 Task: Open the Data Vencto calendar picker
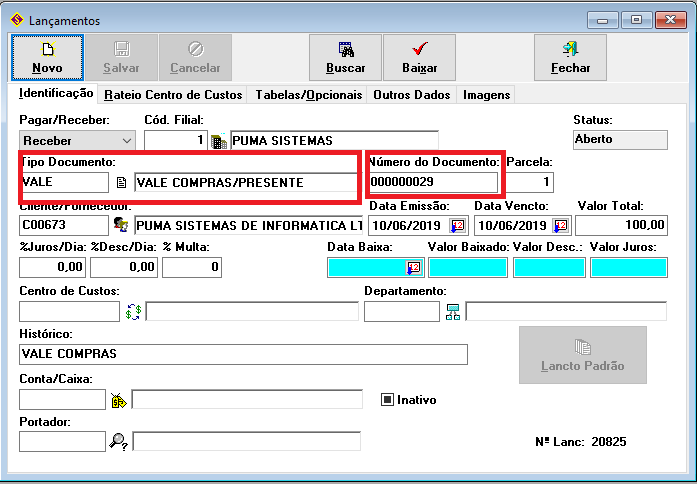point(560,224)
